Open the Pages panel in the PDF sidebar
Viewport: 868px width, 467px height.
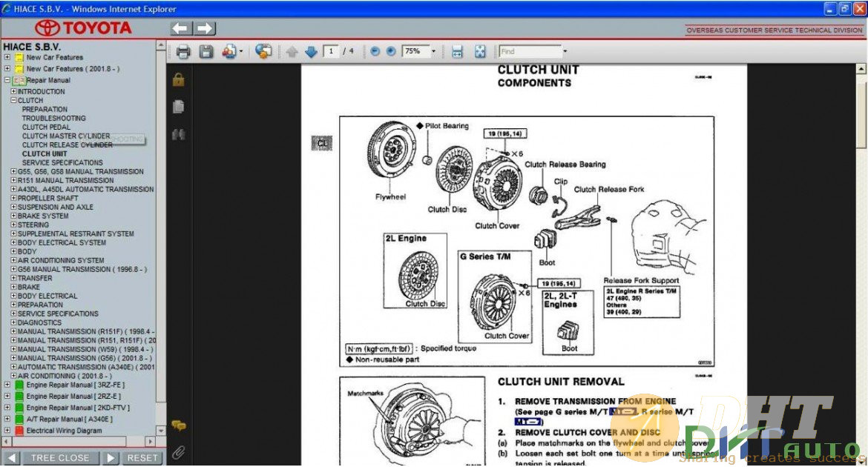click(x=178, y=107)
